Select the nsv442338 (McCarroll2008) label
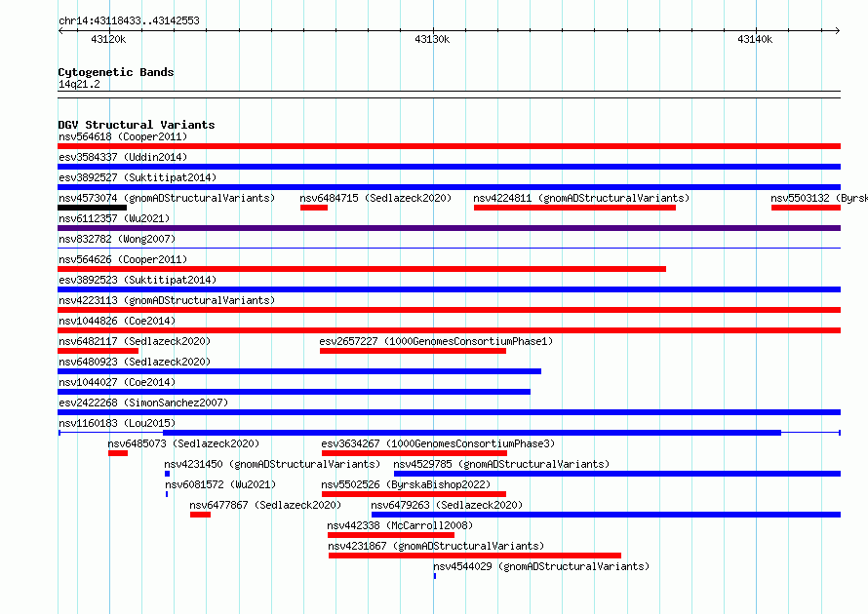The height and width of the screenshot is (614, 868). 400,525
